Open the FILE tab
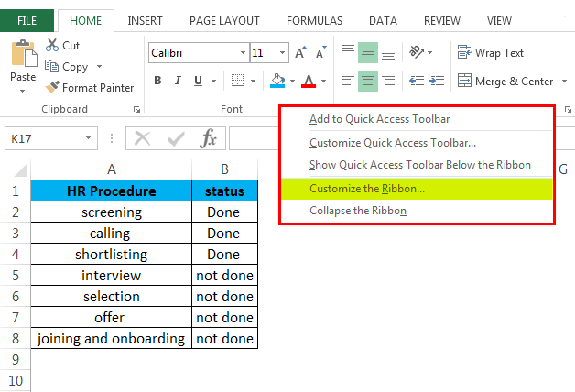The width and height of the screenshot is (575, 392). pyautogui.click(x=27, y=21)
